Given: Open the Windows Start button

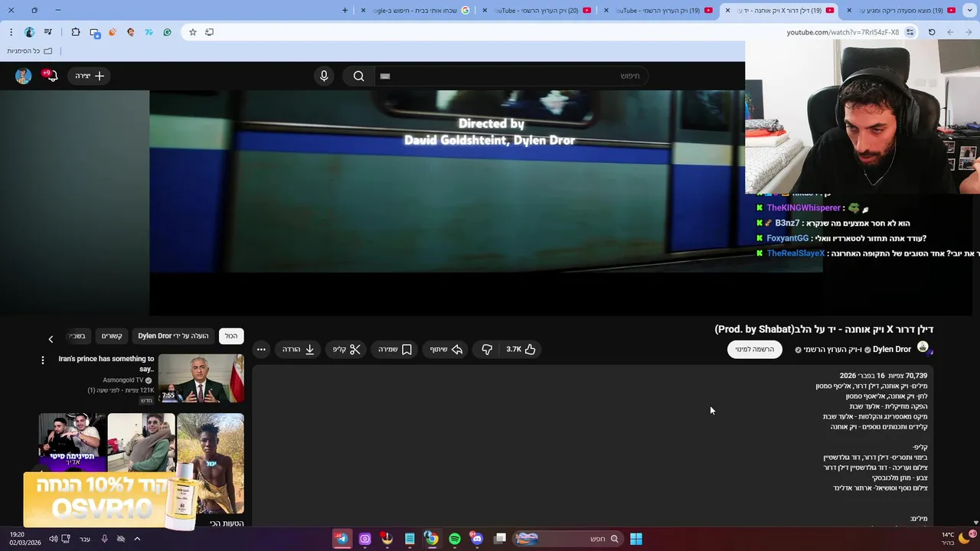Looking at the screenshot, I should click(635, 539).
